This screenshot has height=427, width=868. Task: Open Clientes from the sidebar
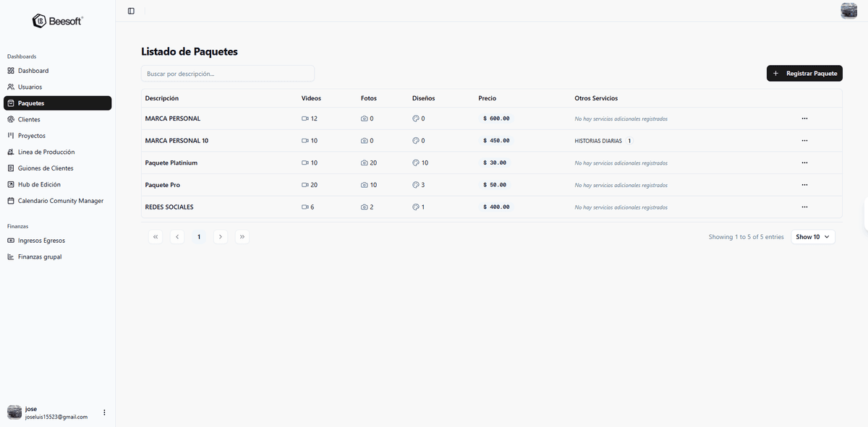(x=29, y=118)
